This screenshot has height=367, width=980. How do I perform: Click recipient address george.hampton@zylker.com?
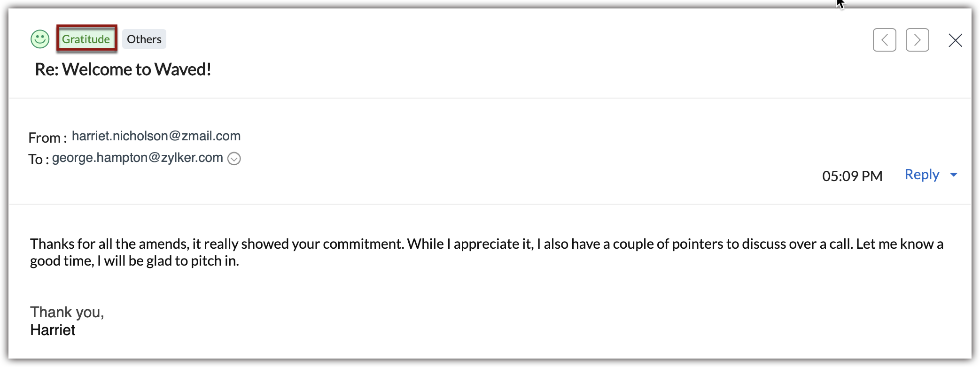pos(137,158)
